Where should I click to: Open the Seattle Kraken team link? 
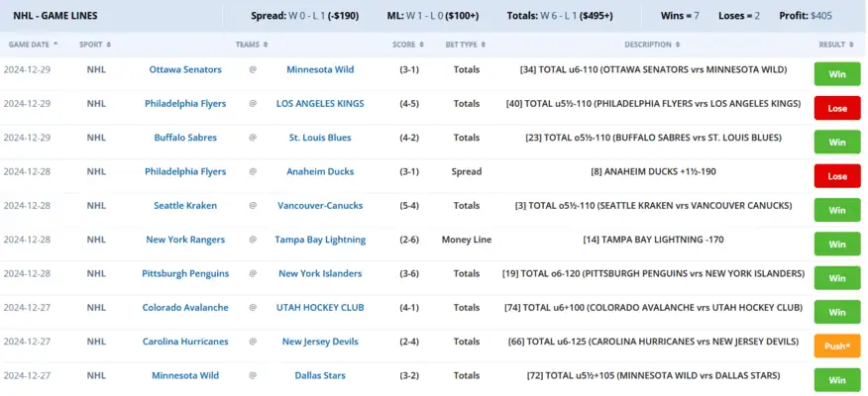click(185, 206)
